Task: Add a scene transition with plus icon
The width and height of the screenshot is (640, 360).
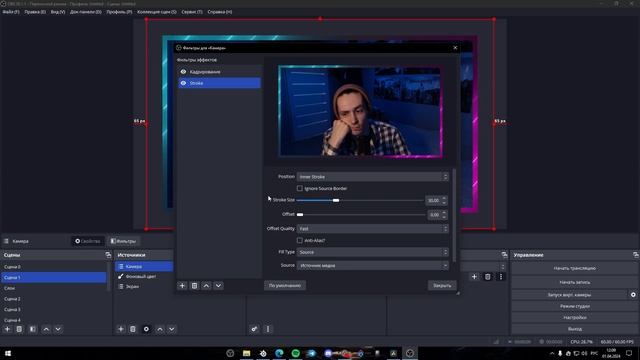Action: tap(474, 277)
